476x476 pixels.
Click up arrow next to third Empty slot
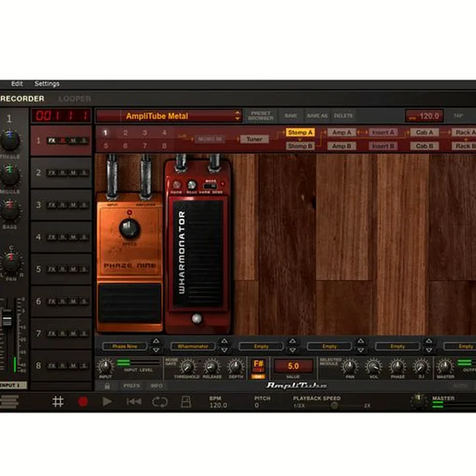click(x=292, y=341)
